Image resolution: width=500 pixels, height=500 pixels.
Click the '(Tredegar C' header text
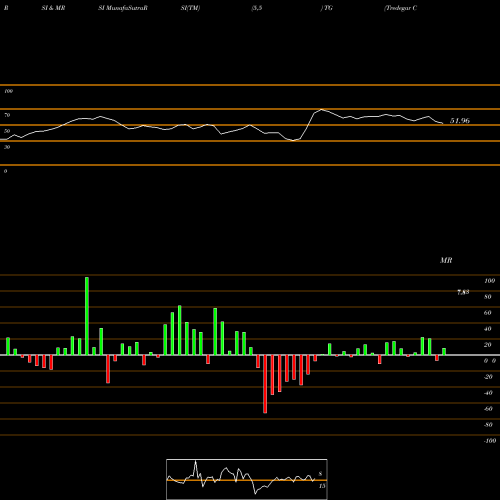click(x=400, y=8)
